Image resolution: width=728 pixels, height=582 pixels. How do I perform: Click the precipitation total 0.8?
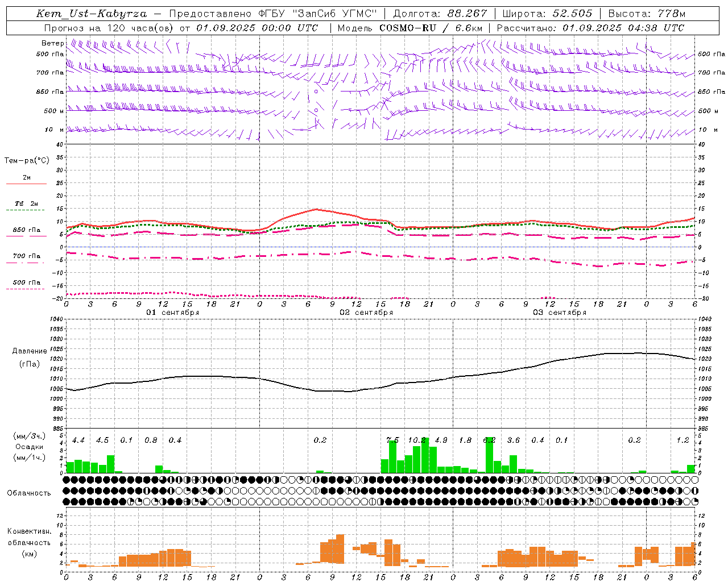tap(151, 440)
